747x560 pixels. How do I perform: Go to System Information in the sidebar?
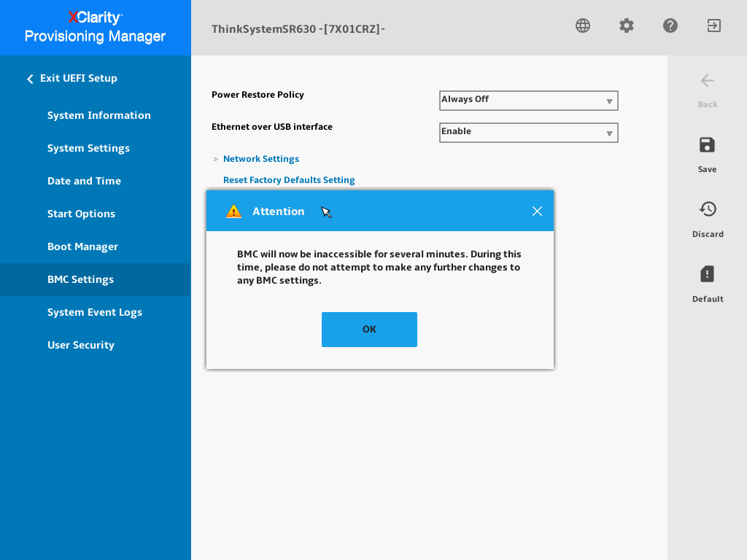(x=99, y=115)
